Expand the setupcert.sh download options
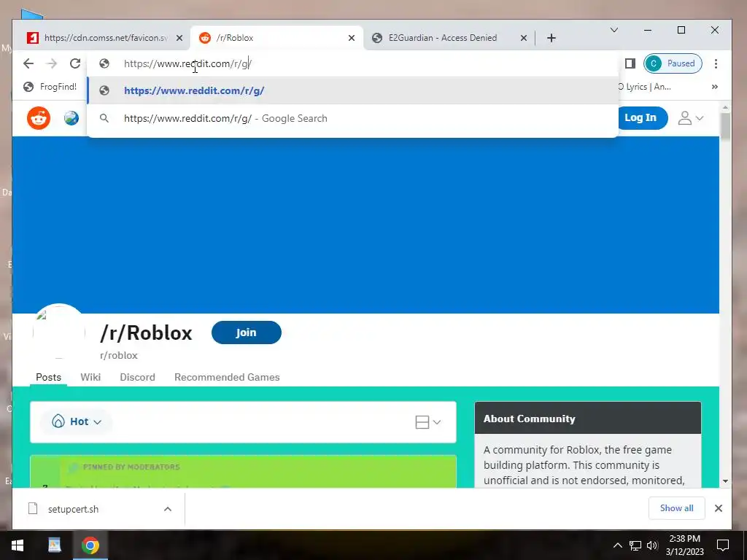Image resolution: width=747 pixels, height=560 pixels. point(168,509)
